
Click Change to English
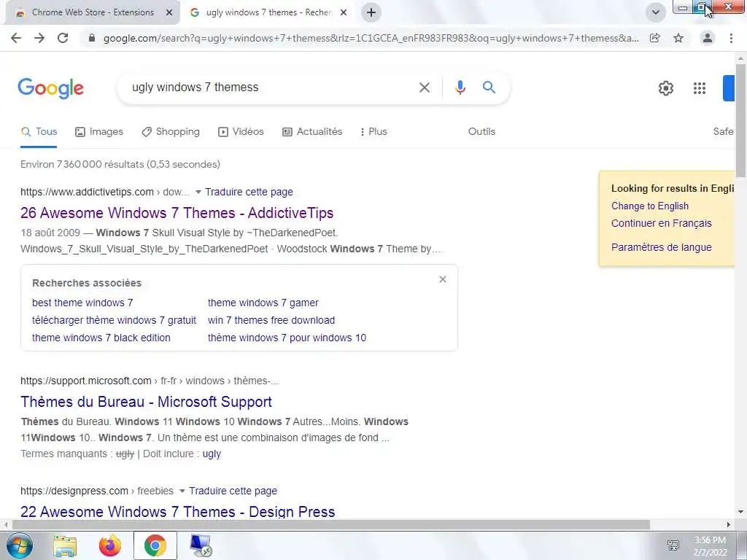(x=650, y=206)
